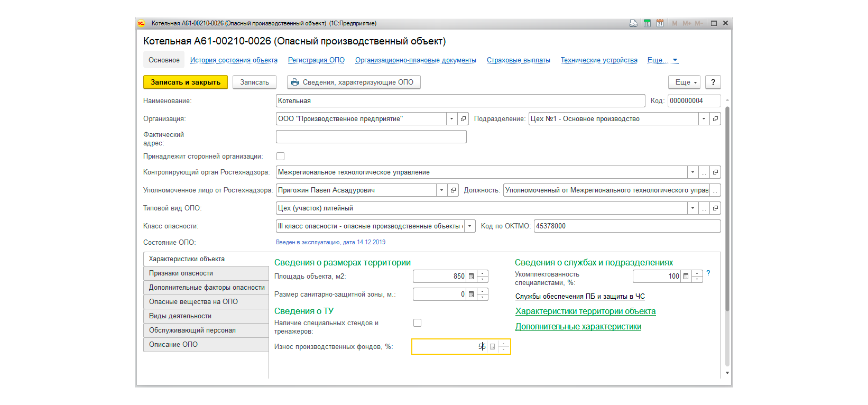Expand the Класс опасности dropdown
Screen dimensions: 868x405
pos(470,226)
